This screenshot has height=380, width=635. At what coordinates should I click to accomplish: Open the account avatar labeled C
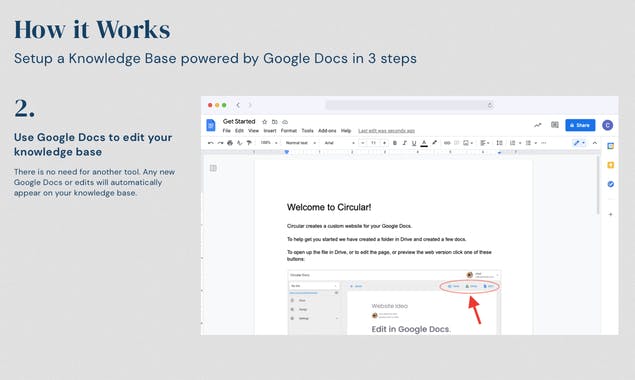tap(607, 125)
